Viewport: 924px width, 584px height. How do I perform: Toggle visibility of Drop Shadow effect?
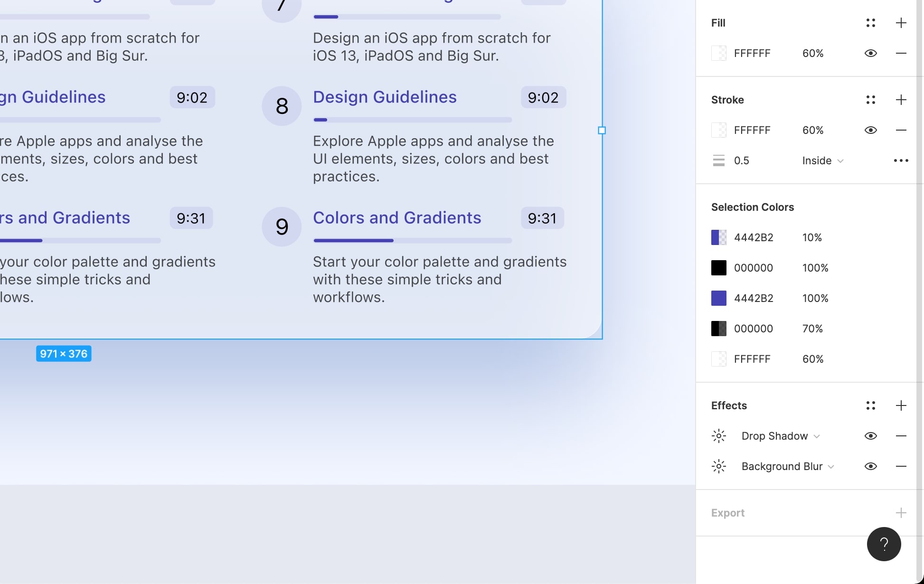tap(870, 435)
